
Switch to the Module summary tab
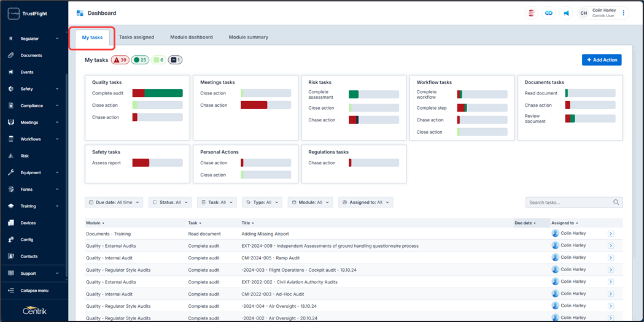pos(249,37)
